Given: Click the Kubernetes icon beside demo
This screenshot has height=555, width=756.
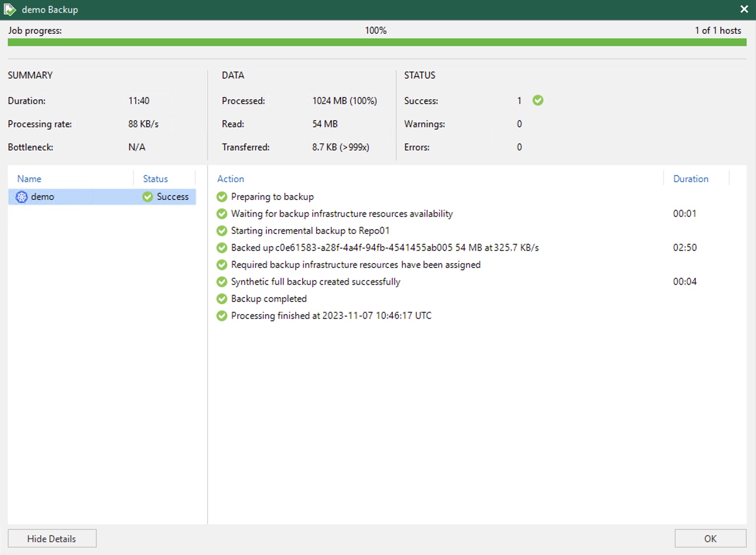Looking at the screenshot, I should [22, 197].
